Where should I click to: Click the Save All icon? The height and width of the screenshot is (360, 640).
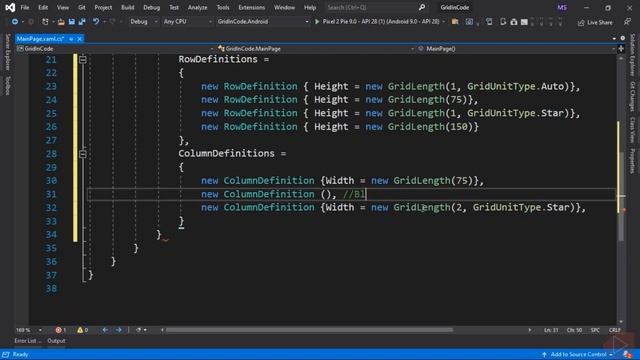(82, 22)
